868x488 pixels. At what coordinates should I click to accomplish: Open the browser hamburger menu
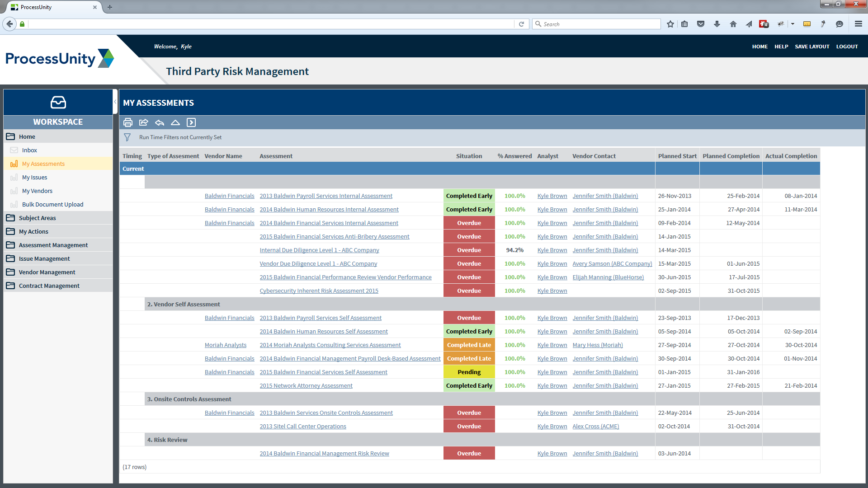click(859, 24)
